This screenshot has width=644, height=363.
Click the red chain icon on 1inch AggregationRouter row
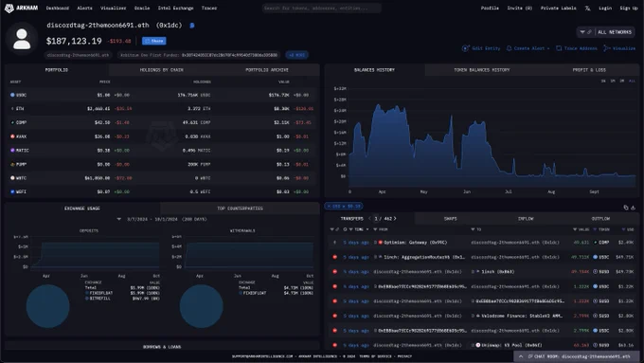334,257
